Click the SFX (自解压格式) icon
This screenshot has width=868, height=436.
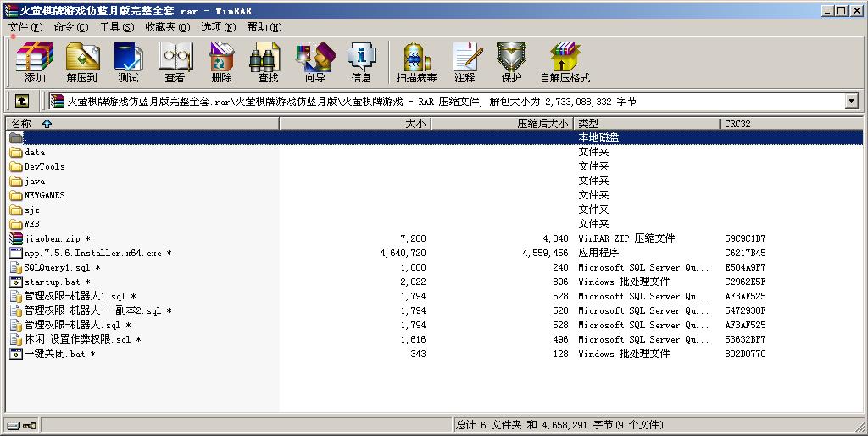click(565, 62)
